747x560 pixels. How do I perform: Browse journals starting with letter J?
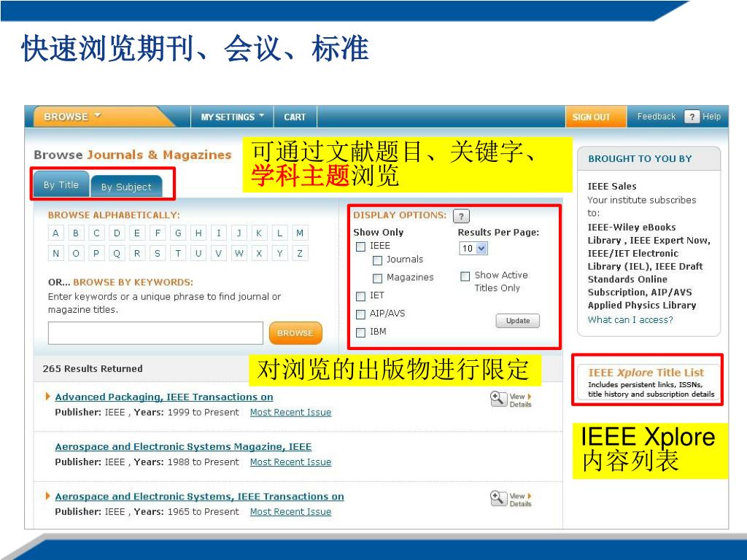click(239, 233)
